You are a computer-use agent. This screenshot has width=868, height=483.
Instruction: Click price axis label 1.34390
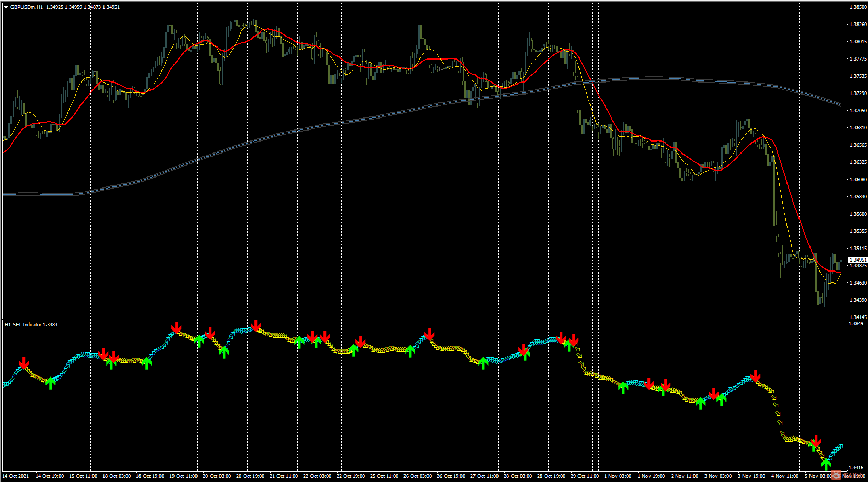pyautogui.click(x=858, y=300)
